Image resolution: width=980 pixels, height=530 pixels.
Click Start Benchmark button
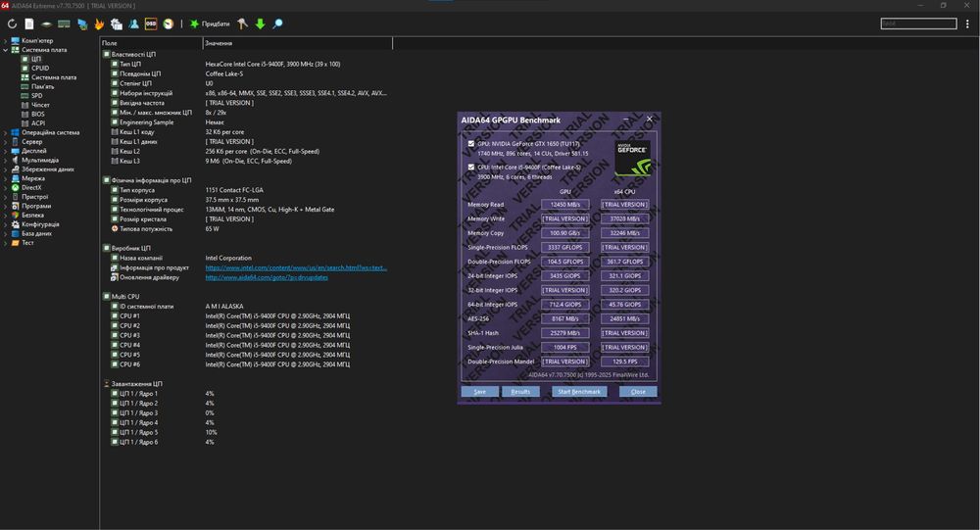click(x=579, y=392)
